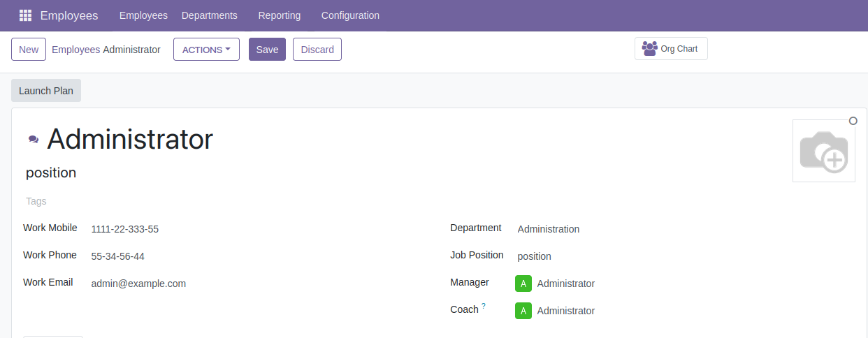Open the Reporting menu

(279, 15)
